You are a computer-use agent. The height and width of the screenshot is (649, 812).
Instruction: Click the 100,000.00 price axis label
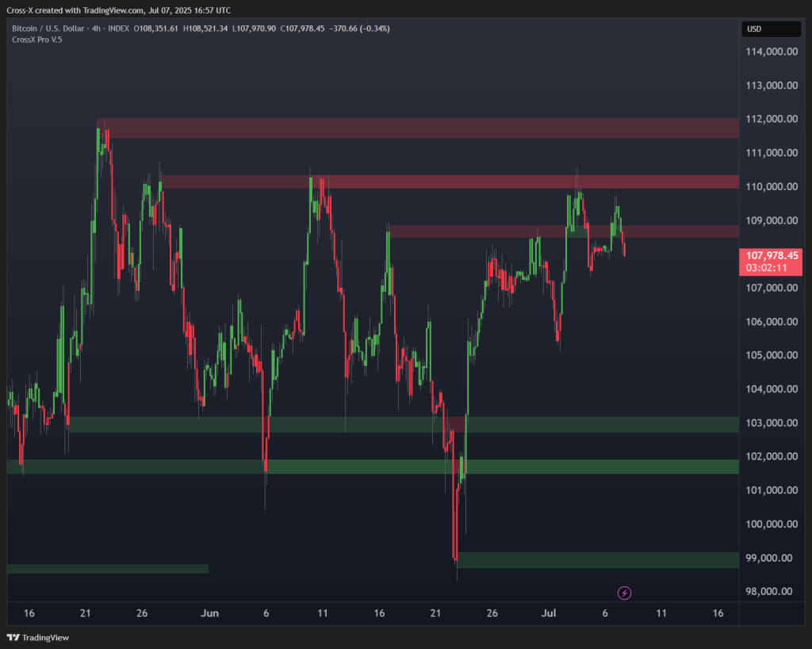(769, 524)
